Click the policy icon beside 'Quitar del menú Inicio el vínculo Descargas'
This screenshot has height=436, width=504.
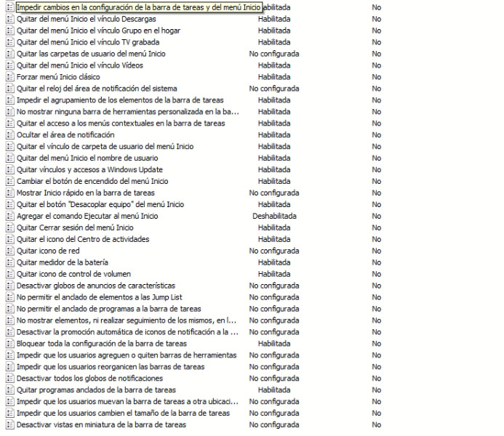(10, 19)
